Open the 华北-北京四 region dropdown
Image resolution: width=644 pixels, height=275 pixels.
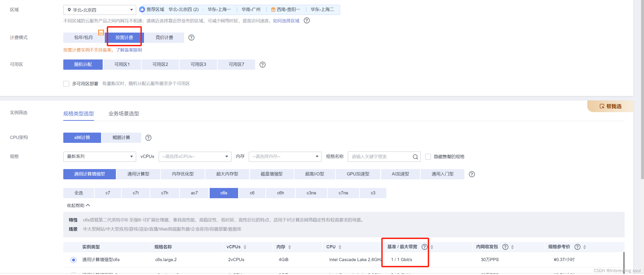[x=99, y=10]
